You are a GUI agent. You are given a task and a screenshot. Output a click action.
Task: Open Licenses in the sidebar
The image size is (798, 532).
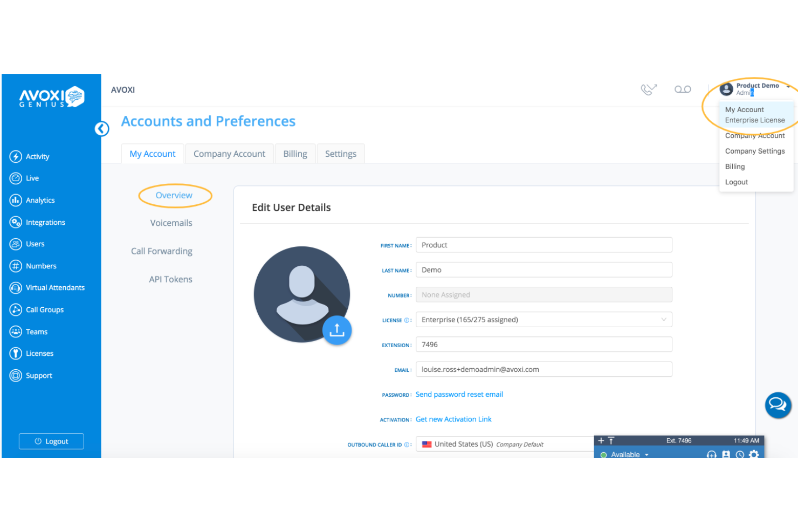click(31, 354)
